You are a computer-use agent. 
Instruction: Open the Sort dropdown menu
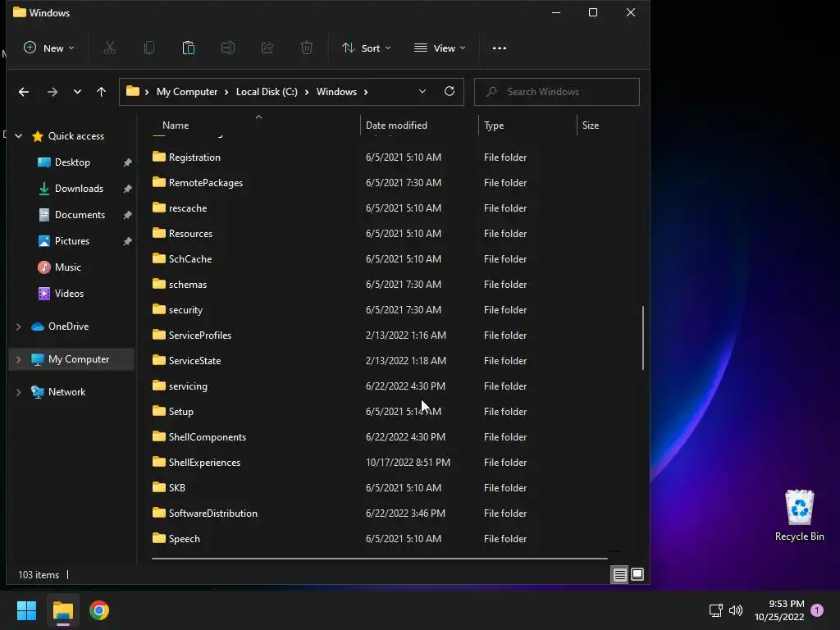367,48
